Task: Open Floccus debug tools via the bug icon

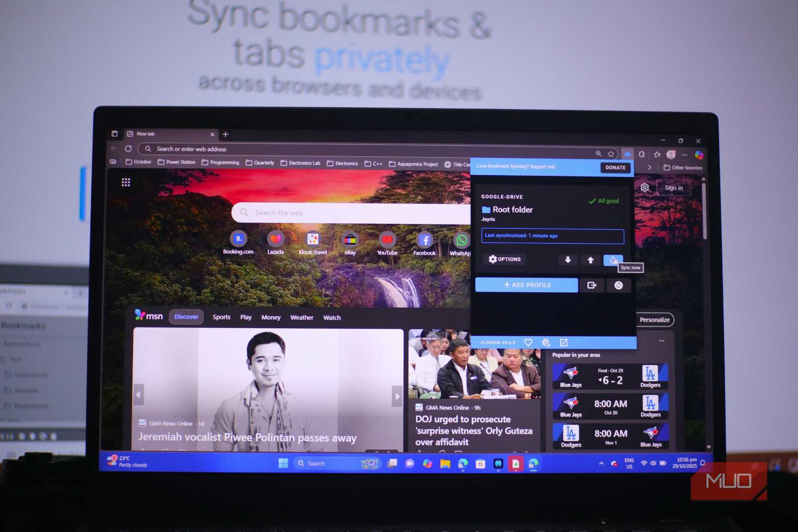Action: [547, 342]
